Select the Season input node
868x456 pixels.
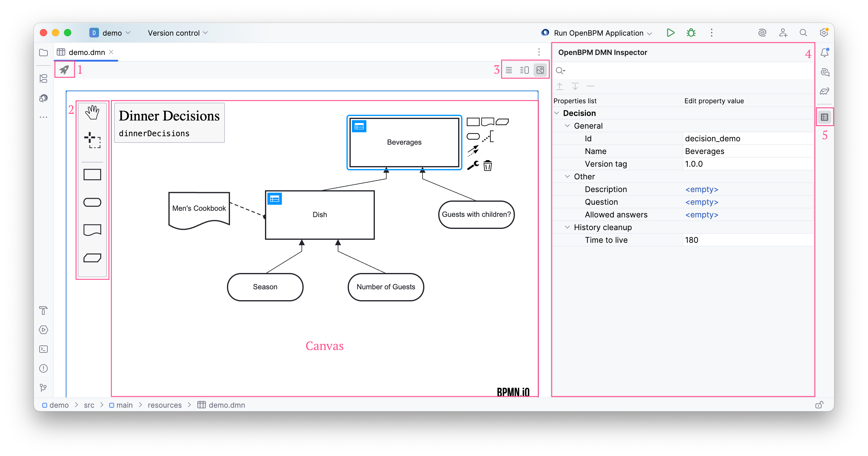click(265, 287)
